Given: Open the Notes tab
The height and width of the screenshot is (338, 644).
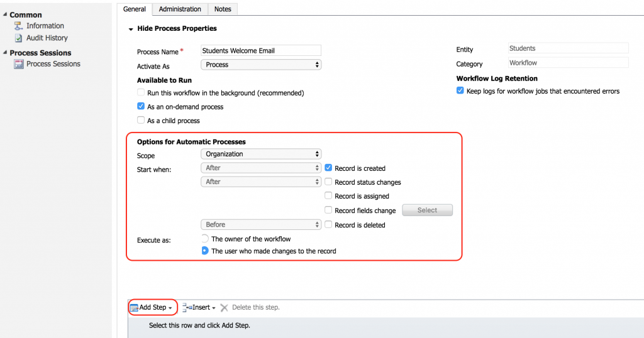Looking at the screenshot, I should [x=223, y=9].
